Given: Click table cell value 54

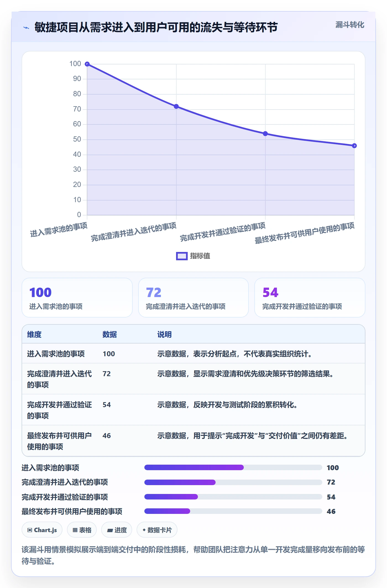Looking at the screenshot, I should click(107, 405).
